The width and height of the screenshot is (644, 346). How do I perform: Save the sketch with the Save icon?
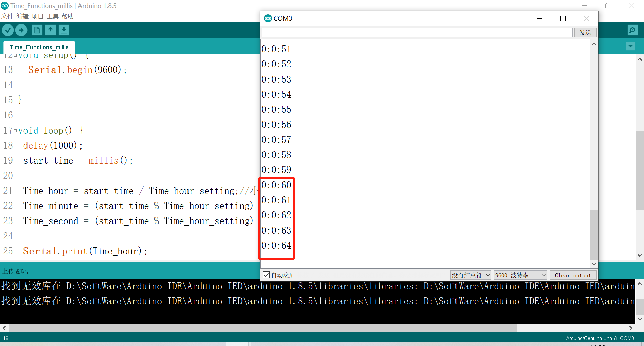[x=64, y=30]
